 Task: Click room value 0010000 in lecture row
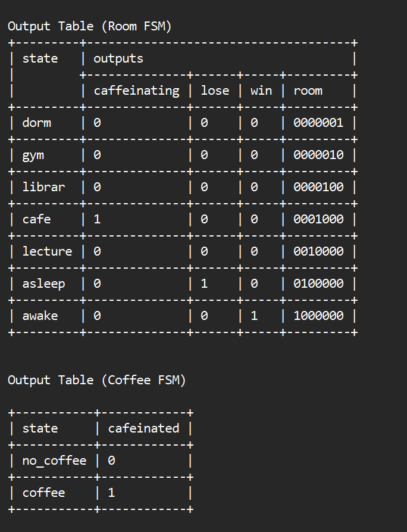[x=318, y=251]
